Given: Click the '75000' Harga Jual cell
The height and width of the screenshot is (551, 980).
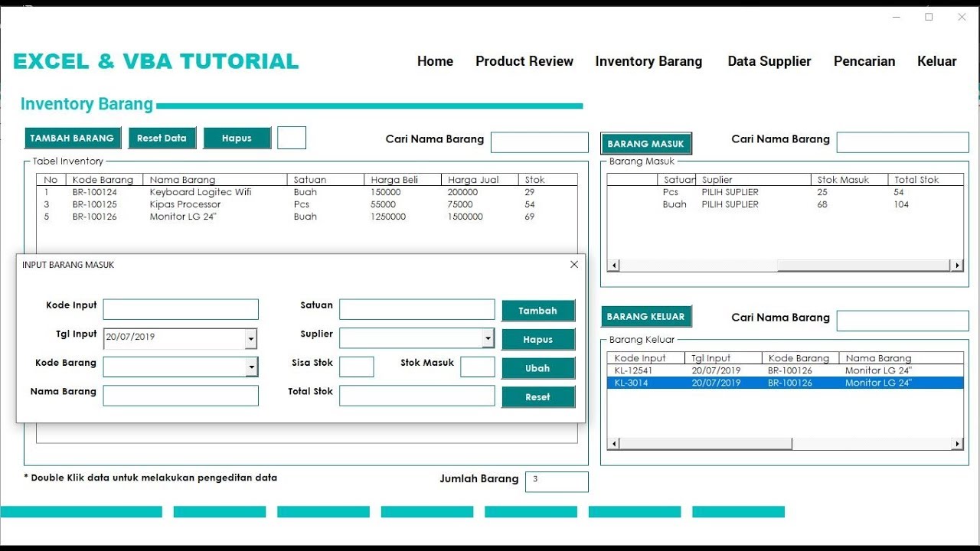Looking at the screenshot, I should 460,204.
